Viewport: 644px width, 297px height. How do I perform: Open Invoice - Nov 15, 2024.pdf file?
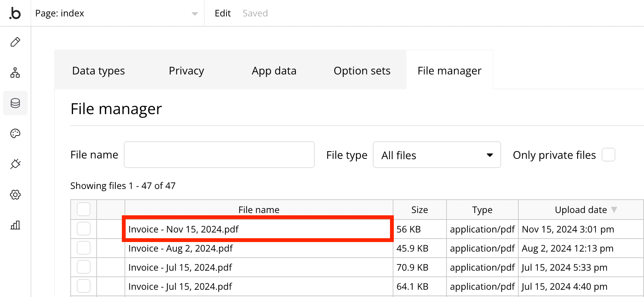(183, 229)
